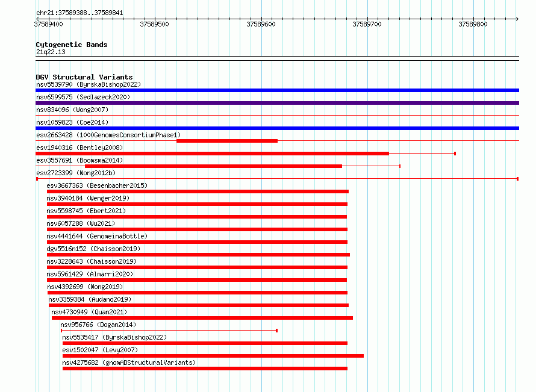The width and height of the screenshot is (536, 392).
Task: Click the nsv5539790 (ByrskaBishop2022) variant label
Action: click(x=89, y=84)
